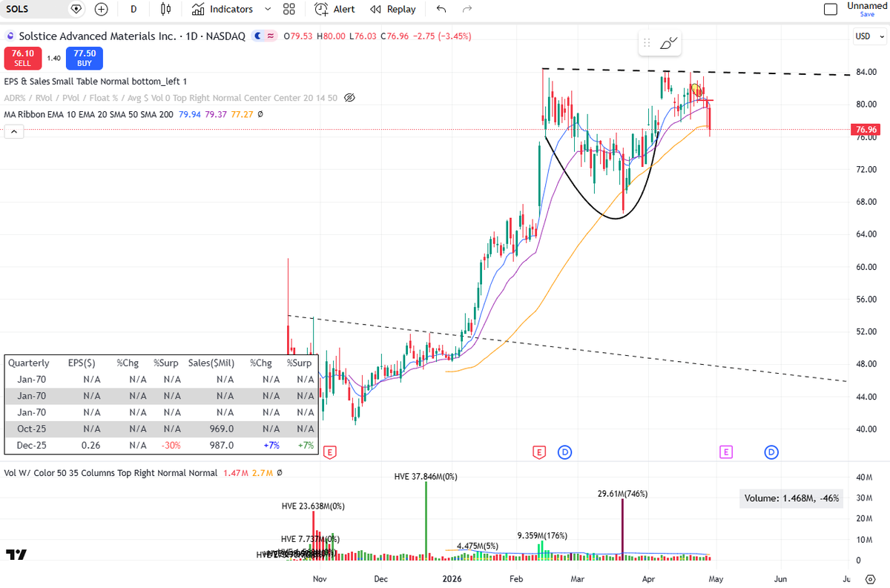Select the hidden ADR% / RVol indicator legend
The width and height of the screenshot is (890, 588).
point(172,98)
